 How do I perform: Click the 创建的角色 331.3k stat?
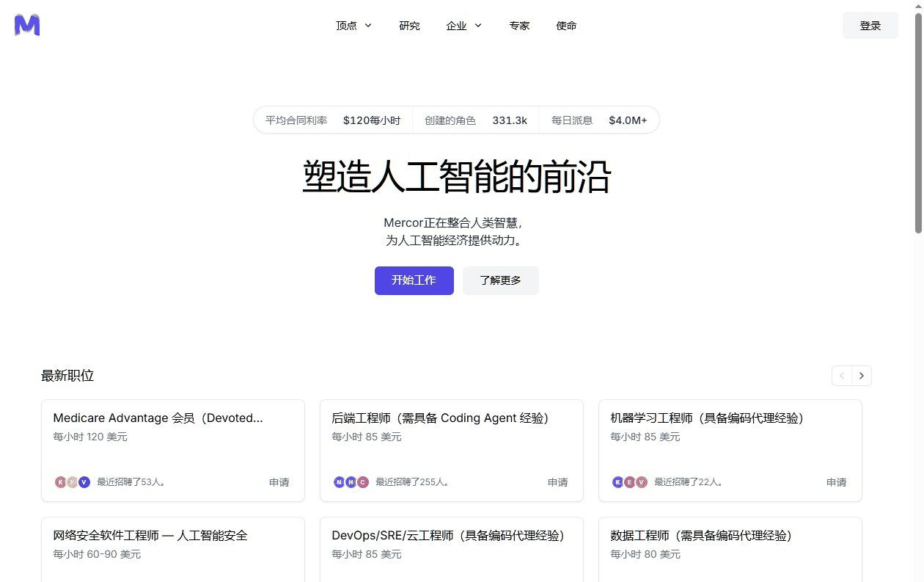[x=476, y=120]
